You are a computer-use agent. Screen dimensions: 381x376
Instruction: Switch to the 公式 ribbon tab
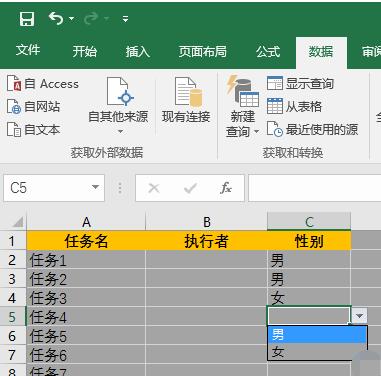tap(268, 51)
